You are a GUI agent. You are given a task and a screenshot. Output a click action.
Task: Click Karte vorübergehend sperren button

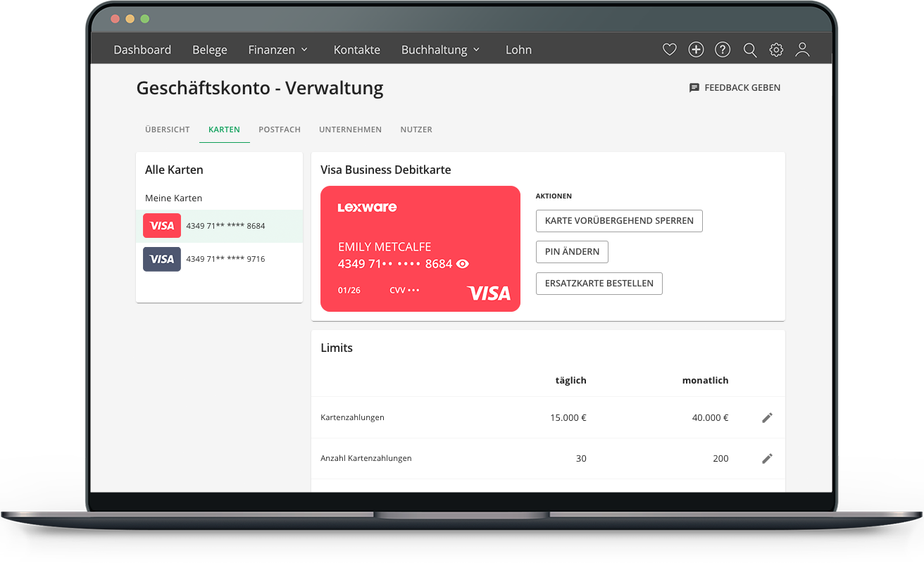[x=619, y=220]
